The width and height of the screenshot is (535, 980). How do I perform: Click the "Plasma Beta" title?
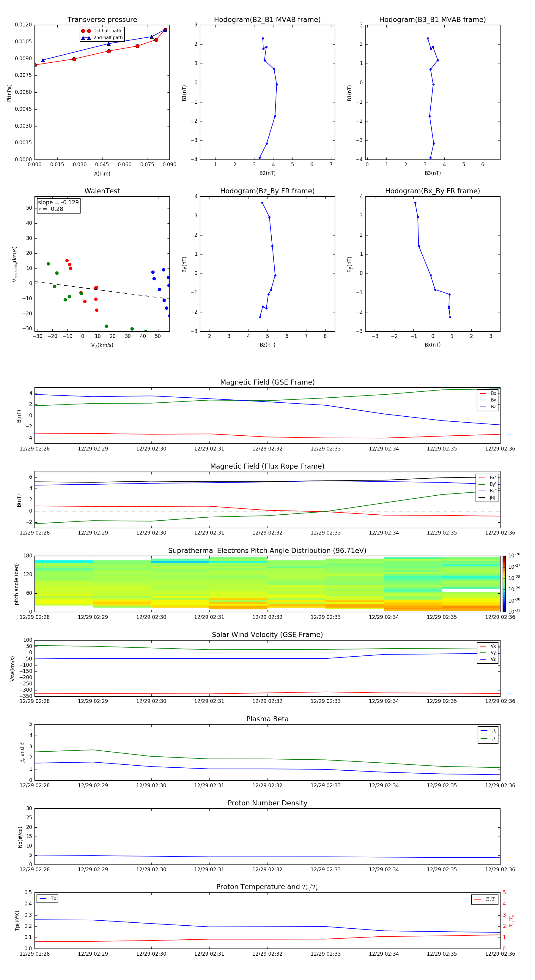click(267, 719)
